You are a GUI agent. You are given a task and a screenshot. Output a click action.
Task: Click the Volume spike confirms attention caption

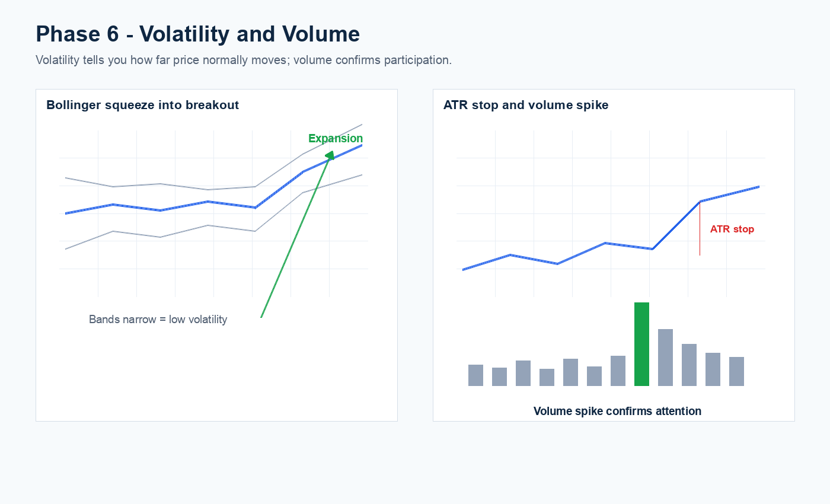pyautogui.click(x=617, y=411)
